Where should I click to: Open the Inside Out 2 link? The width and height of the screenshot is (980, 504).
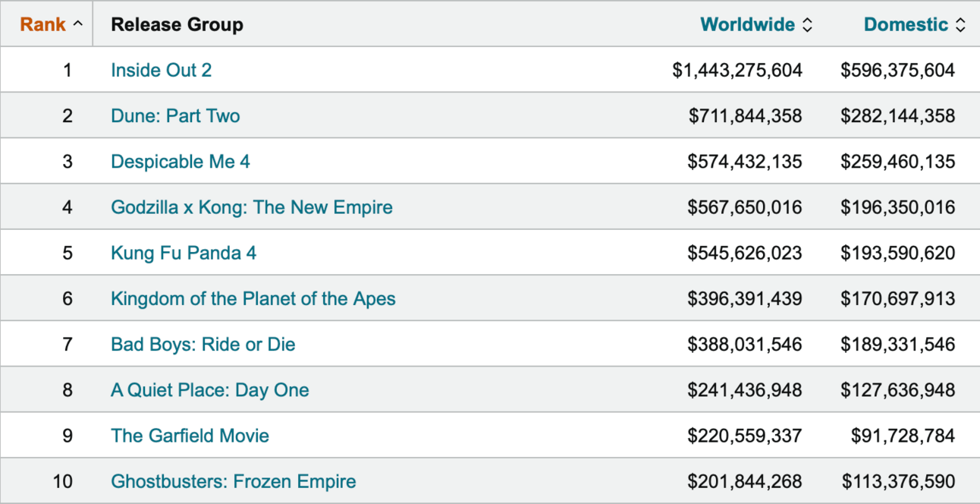(x=161, y=70)
